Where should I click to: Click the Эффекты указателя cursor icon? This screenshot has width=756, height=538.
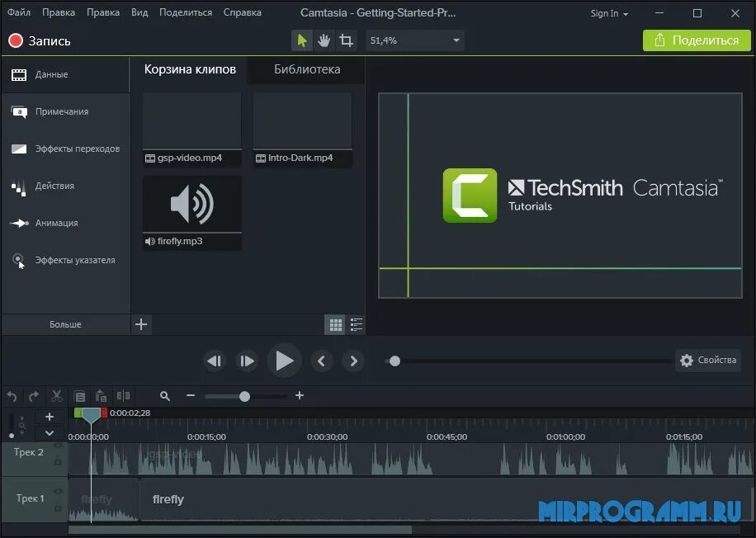pos(18,261)
